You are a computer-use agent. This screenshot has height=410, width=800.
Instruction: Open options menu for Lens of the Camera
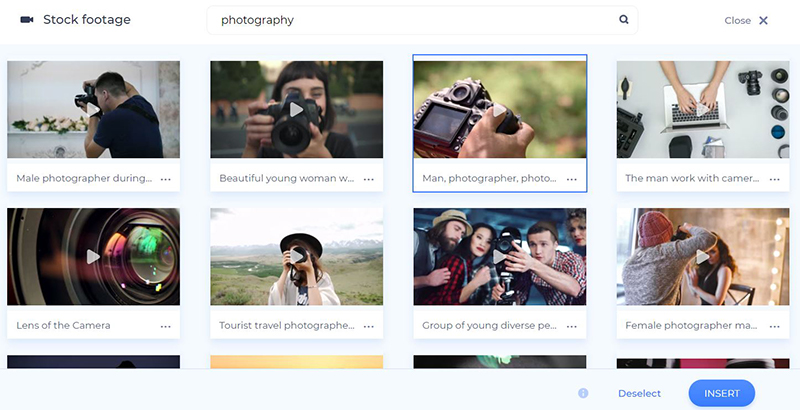click(x=166, y=326)
